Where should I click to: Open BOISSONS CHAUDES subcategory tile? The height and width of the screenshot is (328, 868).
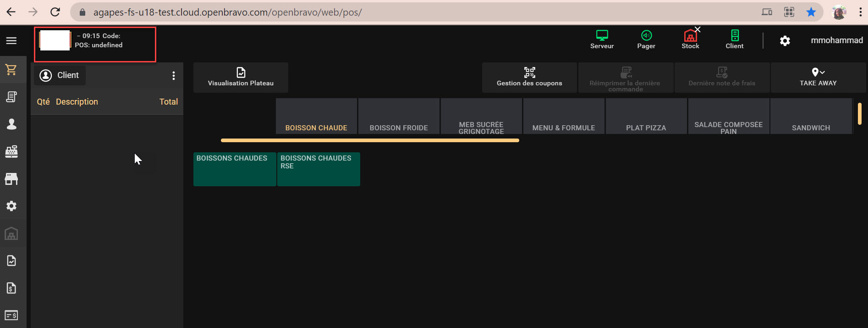point(235,169)
